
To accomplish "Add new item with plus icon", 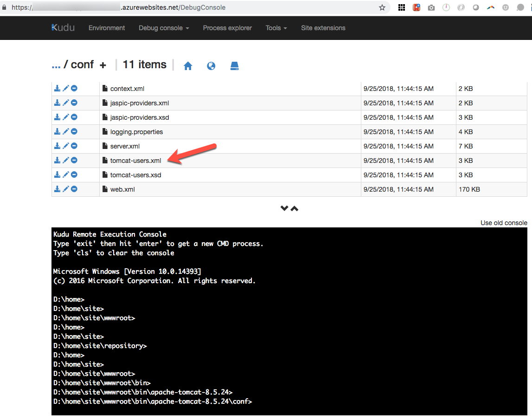I will (103, 65).
